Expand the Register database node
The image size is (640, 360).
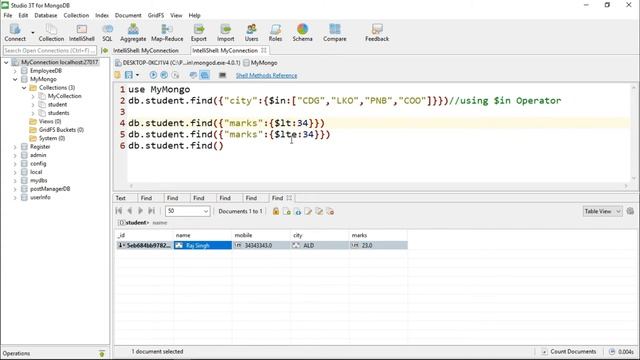15,147
